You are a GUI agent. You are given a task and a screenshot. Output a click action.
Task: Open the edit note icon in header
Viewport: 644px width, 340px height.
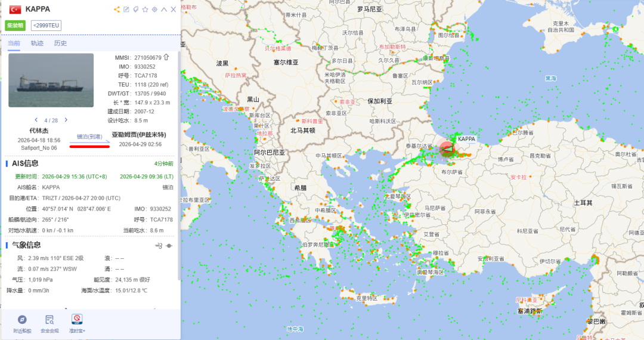click(x=126, y=10)
